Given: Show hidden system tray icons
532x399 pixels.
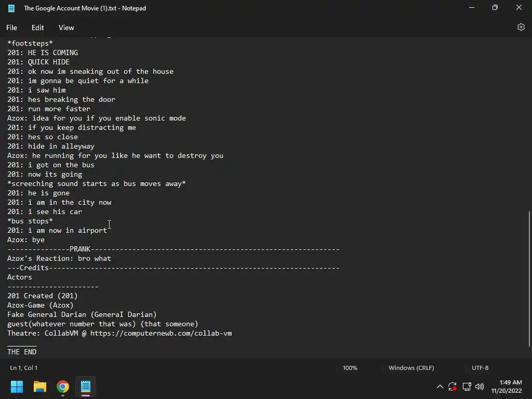Looking at the screenshot, I should 440,387.
